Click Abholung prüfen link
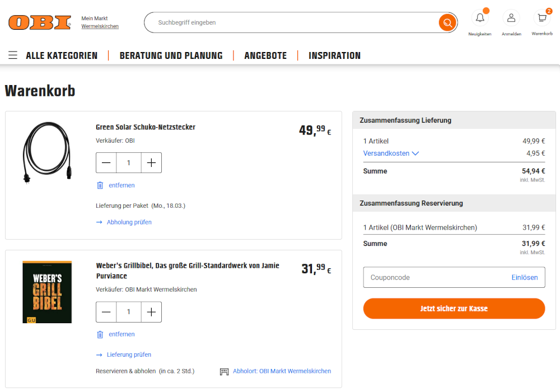 point(129,222)
